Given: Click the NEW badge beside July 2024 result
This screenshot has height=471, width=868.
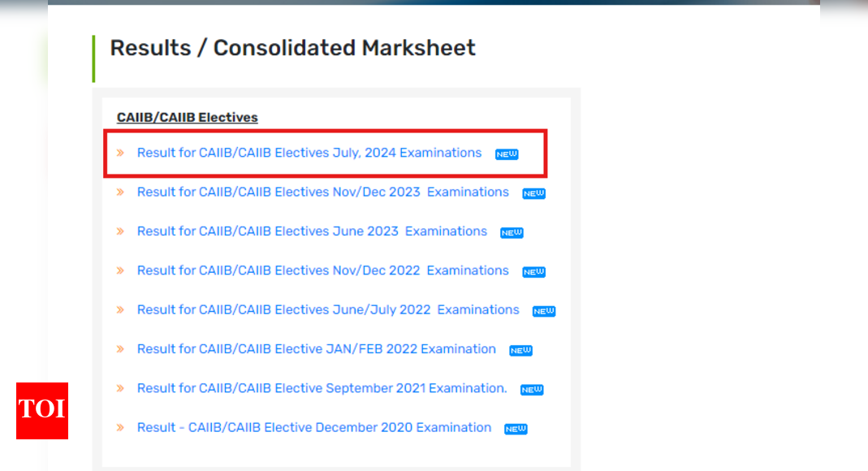Looking at the screenshot, I should (506, 153).
